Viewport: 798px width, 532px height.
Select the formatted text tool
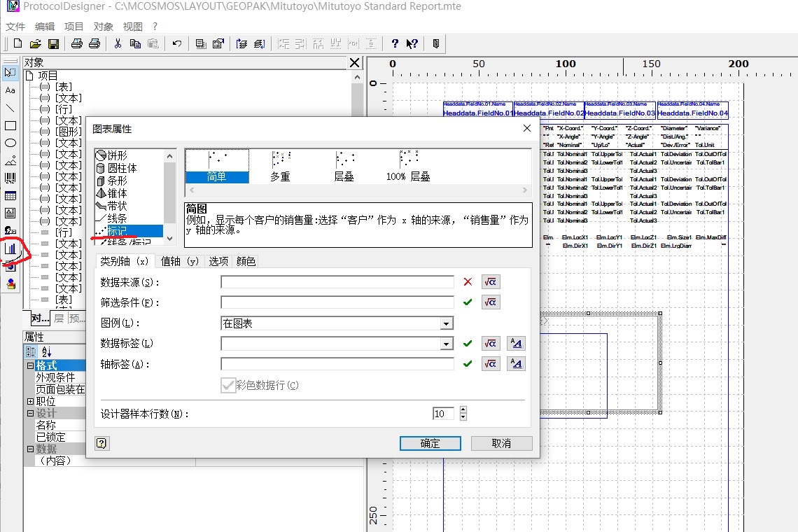click(x=10, y=213)
